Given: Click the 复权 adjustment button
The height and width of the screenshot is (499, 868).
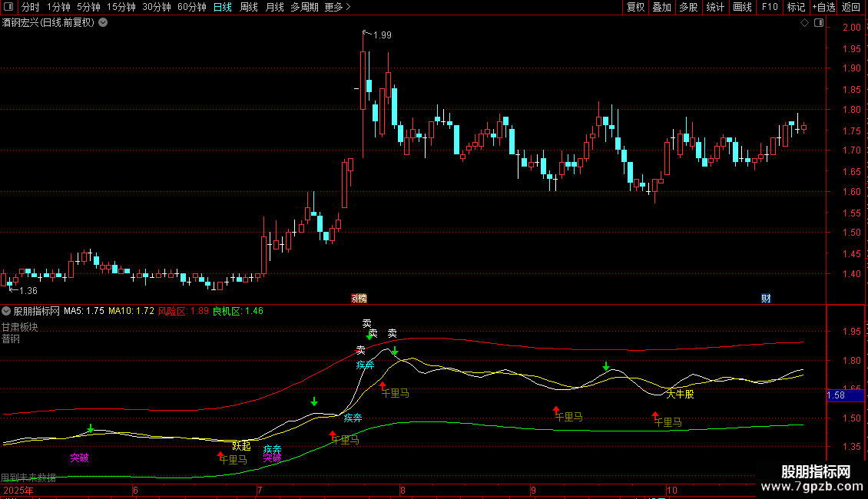Looking at the screenshot, I should (635, 7).
